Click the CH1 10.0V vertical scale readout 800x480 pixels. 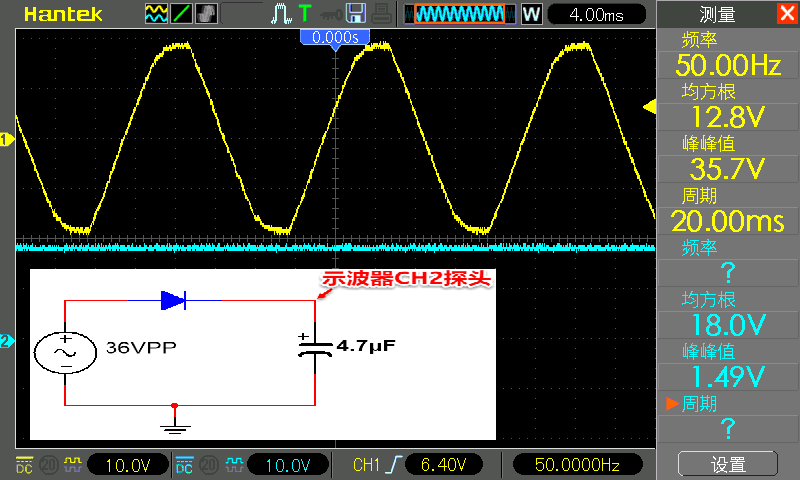(128, 465)
